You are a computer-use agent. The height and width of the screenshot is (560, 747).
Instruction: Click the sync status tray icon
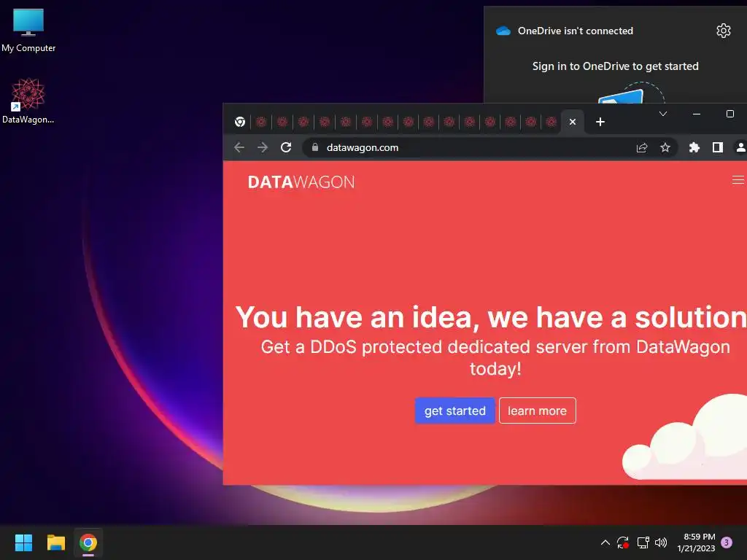point(623,542)
